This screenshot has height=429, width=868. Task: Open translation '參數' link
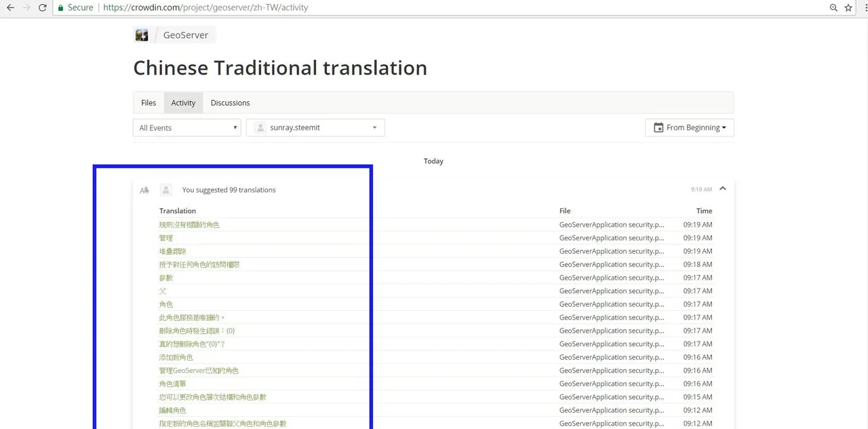tap(166, 278)
